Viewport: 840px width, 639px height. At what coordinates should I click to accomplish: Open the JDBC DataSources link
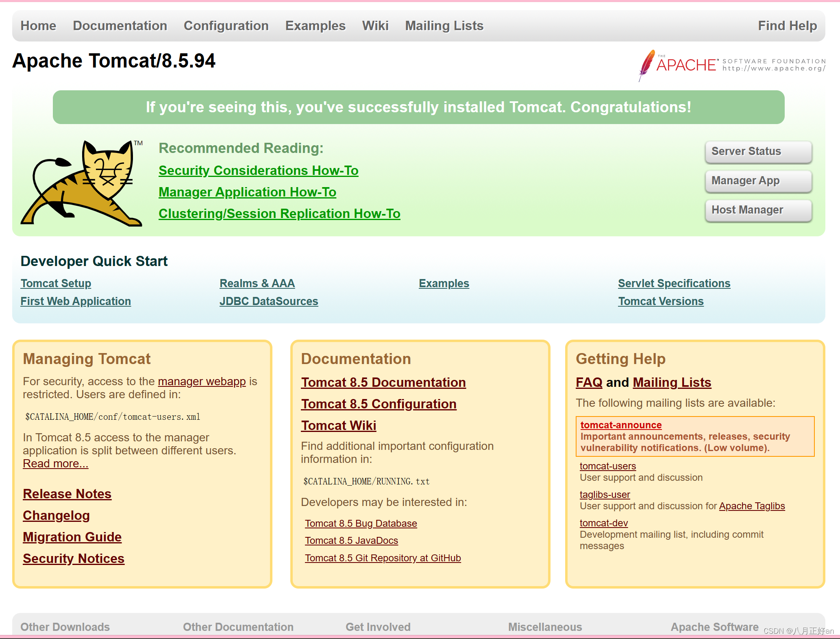pyautogui.click(x=269, y=301)
